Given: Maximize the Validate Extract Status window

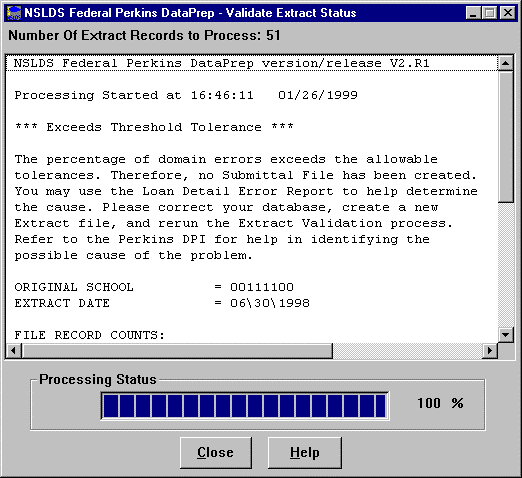Looking at the screenshot, I should click(x=490, y=13).
